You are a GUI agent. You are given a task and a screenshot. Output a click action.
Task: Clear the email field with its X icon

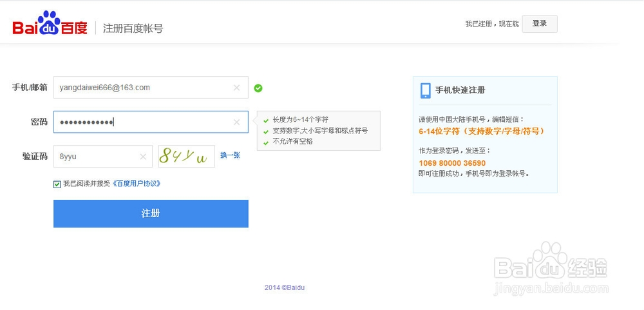(x=236, y=88)
